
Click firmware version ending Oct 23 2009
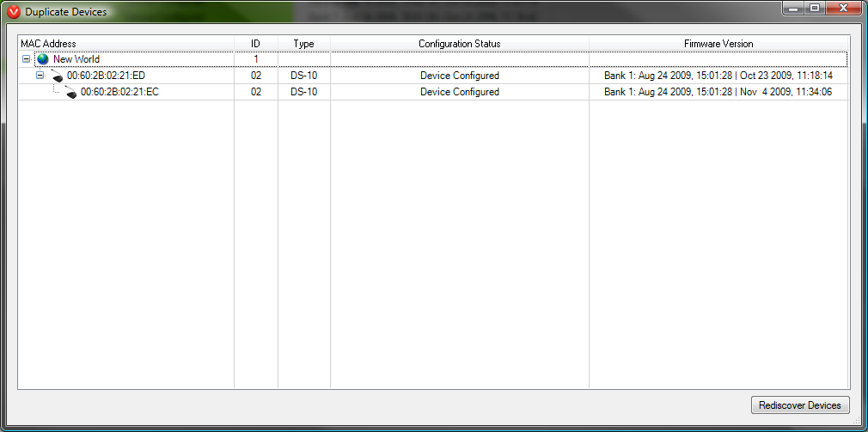coord(718,76)
